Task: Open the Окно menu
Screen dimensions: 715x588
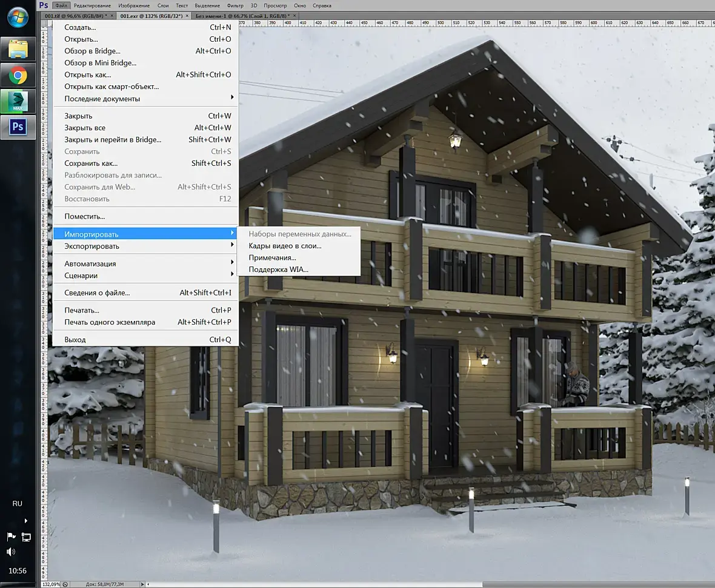Action: tap(299, 5)
